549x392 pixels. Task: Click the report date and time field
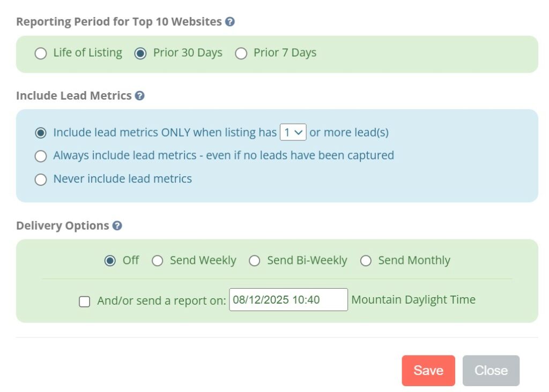point(288,300)
